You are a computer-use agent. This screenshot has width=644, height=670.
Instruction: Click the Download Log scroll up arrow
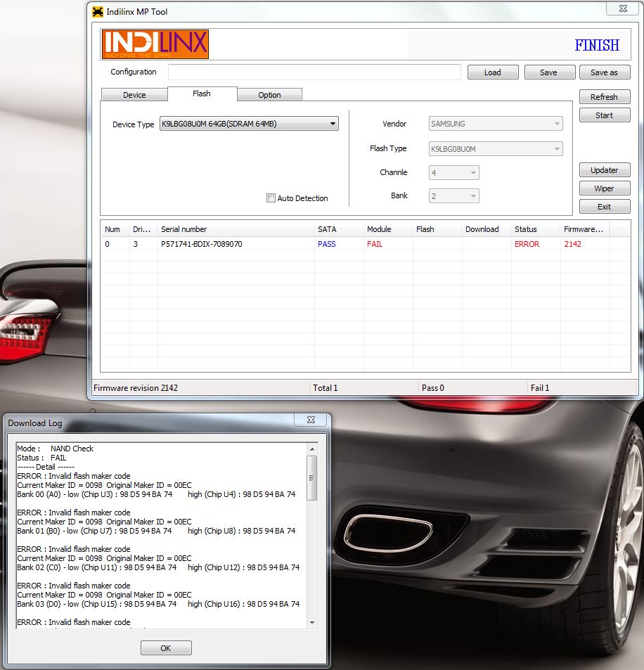tap(312, 449)
